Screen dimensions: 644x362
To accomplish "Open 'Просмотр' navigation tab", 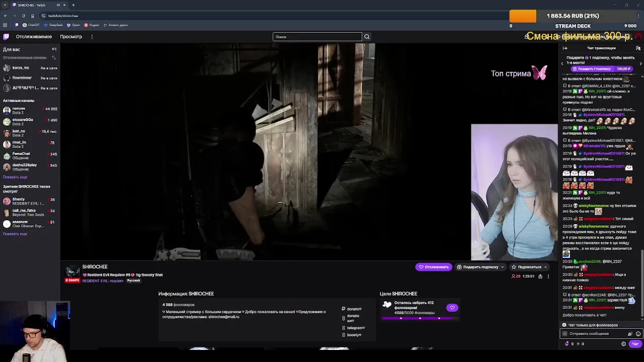I will click(71, 37).
